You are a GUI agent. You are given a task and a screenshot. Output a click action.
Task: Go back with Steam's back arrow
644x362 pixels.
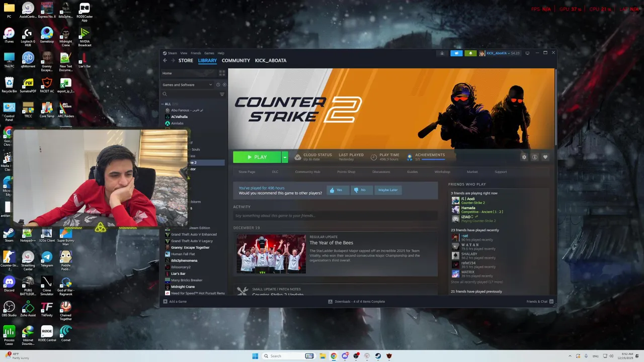165,60
